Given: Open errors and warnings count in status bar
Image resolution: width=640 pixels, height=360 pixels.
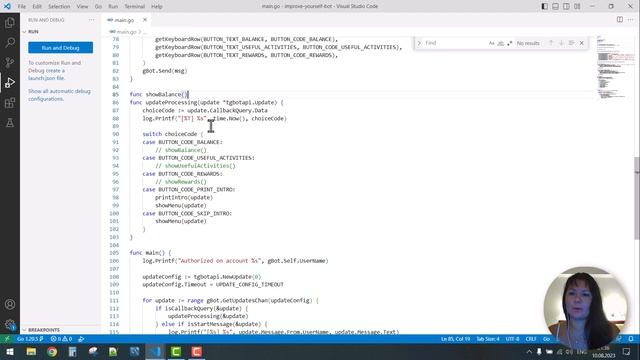Looking at the screenshot, I should coord(61,339).
